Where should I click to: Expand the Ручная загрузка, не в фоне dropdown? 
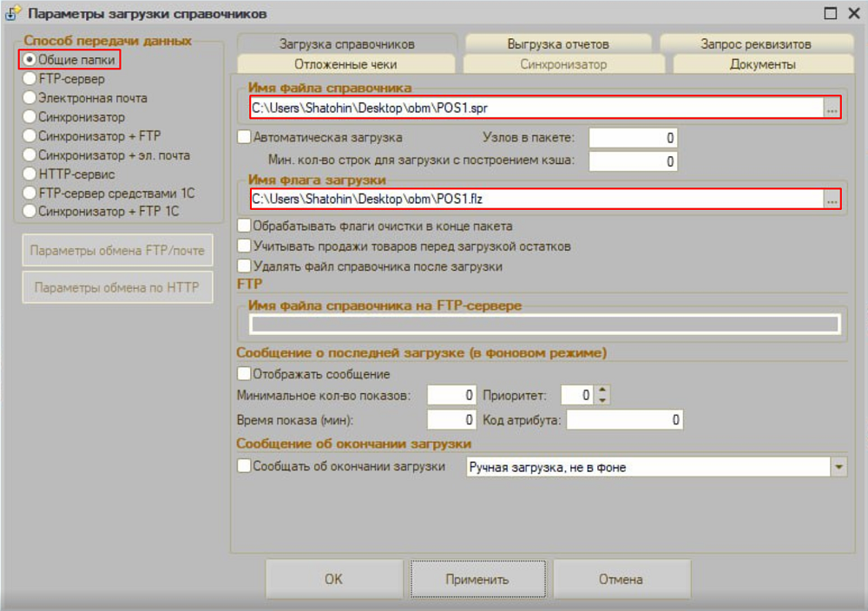(838, 467)
